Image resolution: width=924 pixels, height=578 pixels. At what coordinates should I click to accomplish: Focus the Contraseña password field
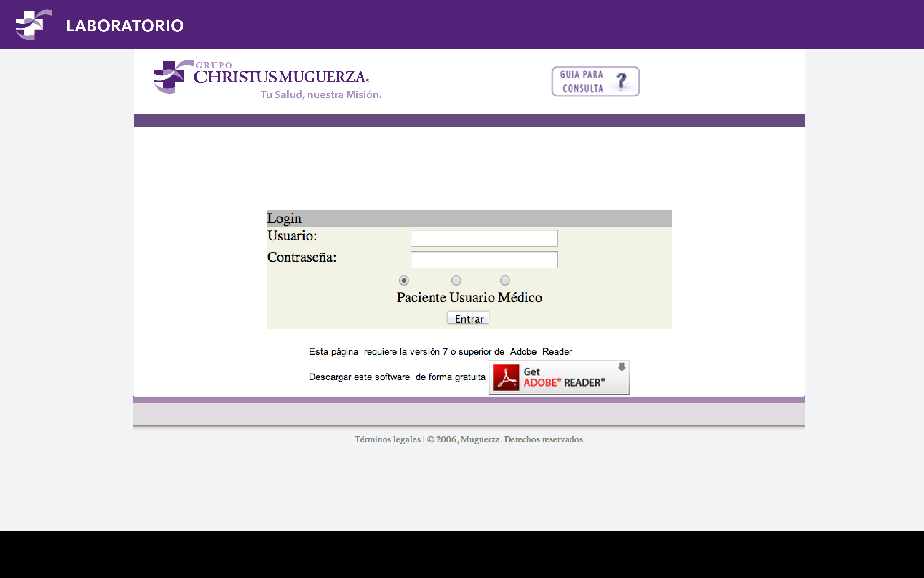pos(483,260)
